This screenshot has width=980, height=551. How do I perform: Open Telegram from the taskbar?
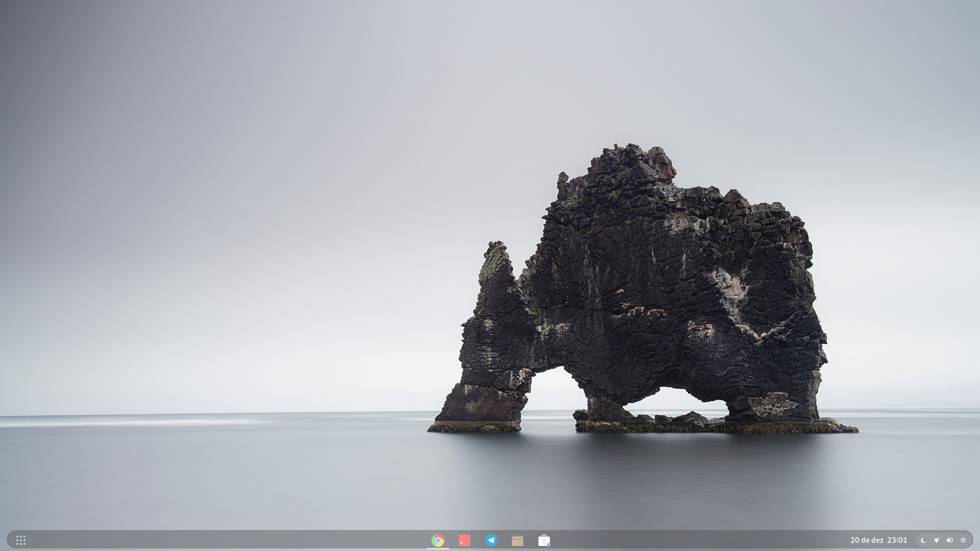click(x=491, y=540)
